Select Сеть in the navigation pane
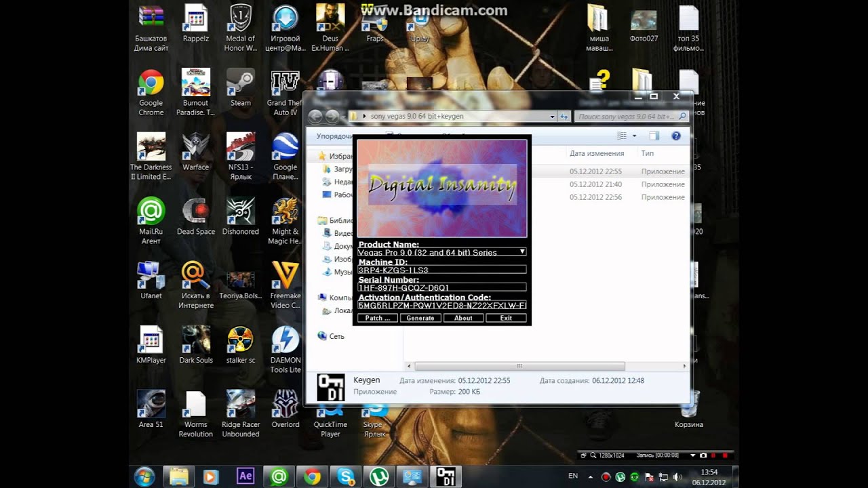The image size is (868, 488). click(x=331, y=336)
